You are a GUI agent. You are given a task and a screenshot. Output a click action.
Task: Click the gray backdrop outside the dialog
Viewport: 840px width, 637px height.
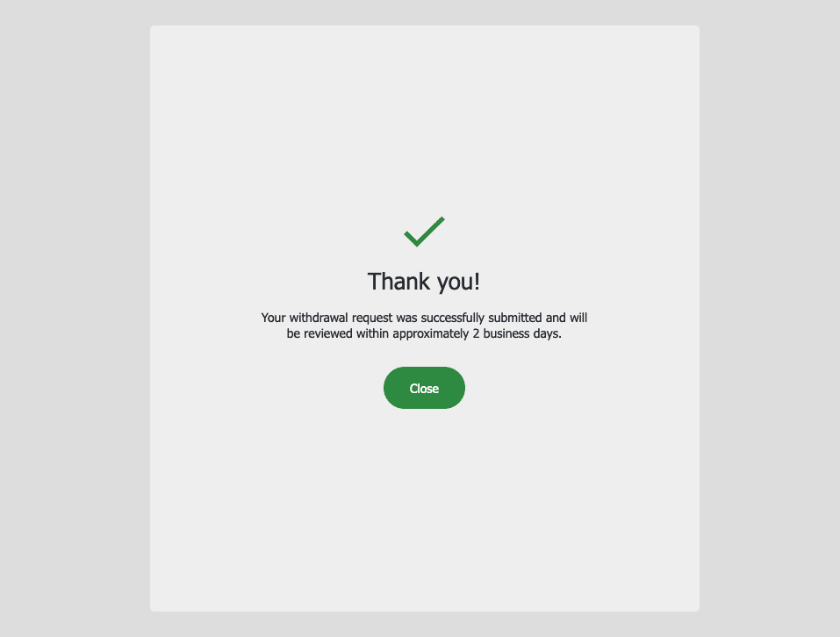click(x=75, y=321)
